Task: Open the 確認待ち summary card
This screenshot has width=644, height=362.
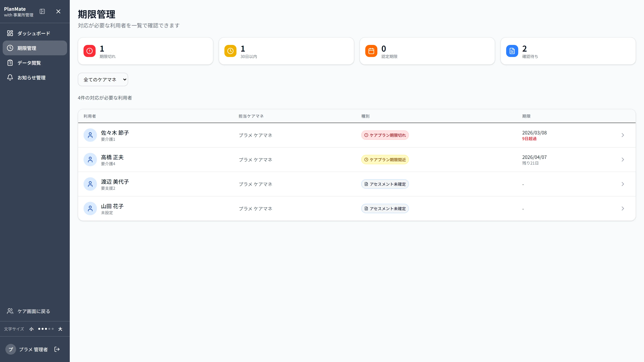Action: tap(568, 51)
